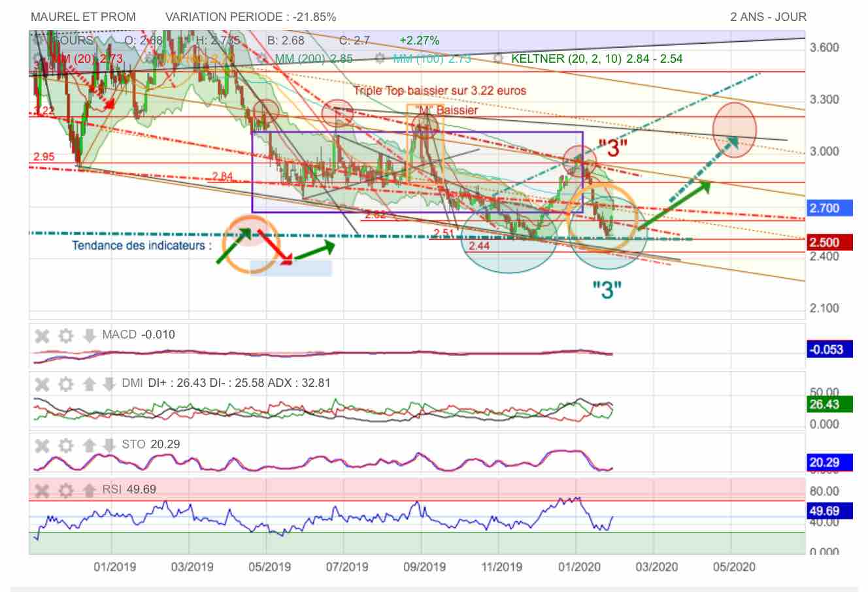This screenshot has height=592, width=868.
Task: Click the RSI 49.69 label
Action: click(129, 489)
